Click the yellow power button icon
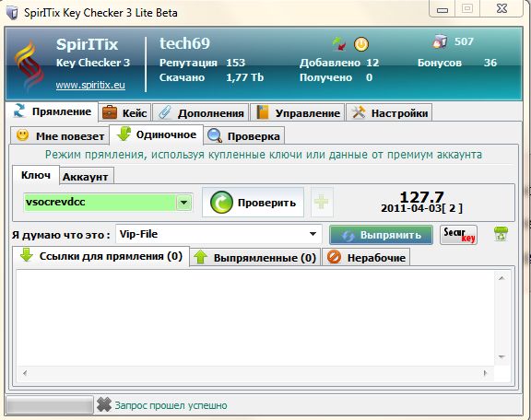The height and width of the screenshot is (420, 531). point(361,44)
